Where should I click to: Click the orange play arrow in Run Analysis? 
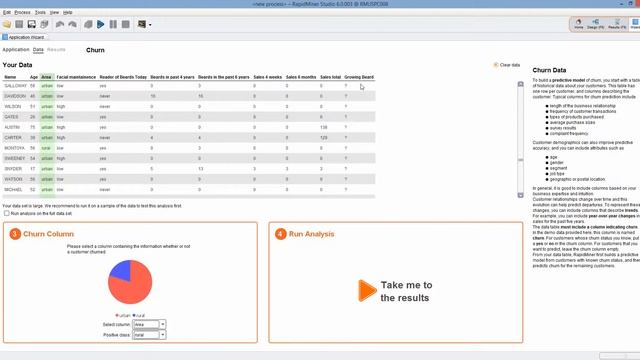tap(367, 291)
